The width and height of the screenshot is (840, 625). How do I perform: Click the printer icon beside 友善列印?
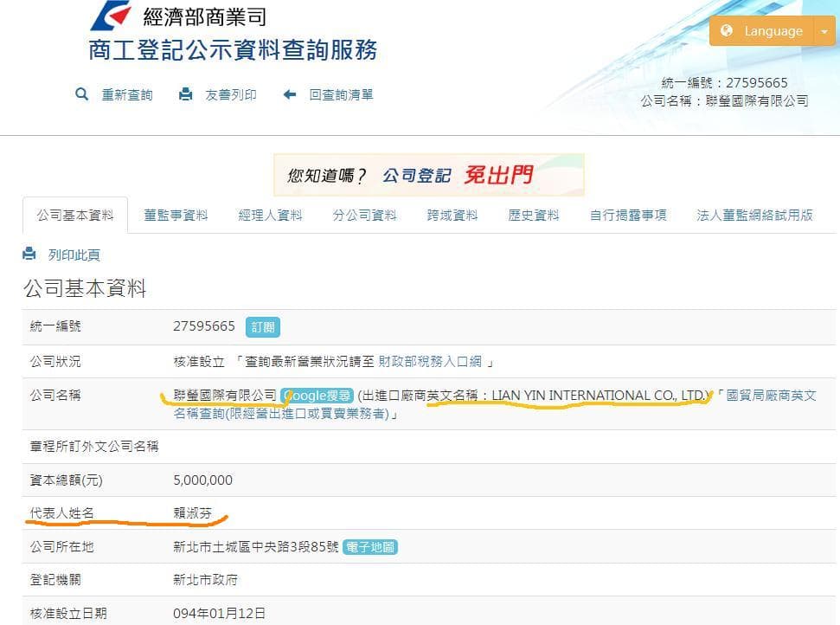[x=185, y=94]
